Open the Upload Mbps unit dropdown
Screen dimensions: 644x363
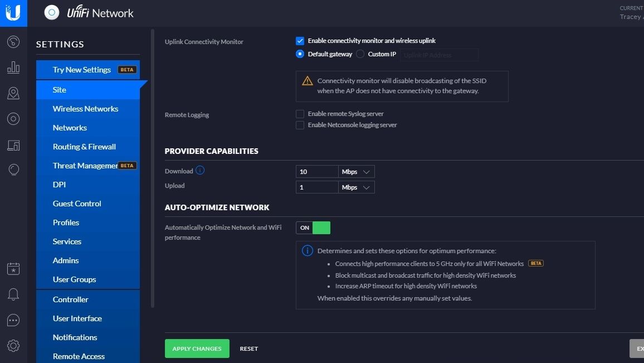(356, 187)
